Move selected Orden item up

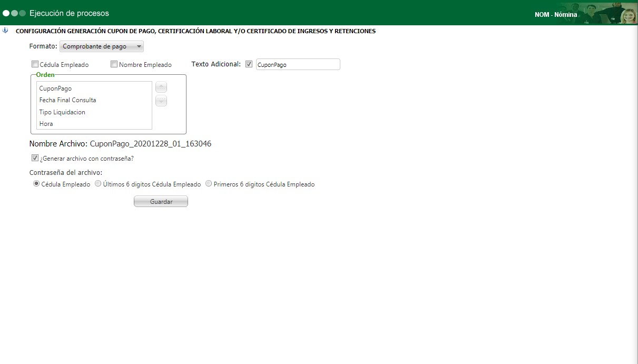(161, 87)
